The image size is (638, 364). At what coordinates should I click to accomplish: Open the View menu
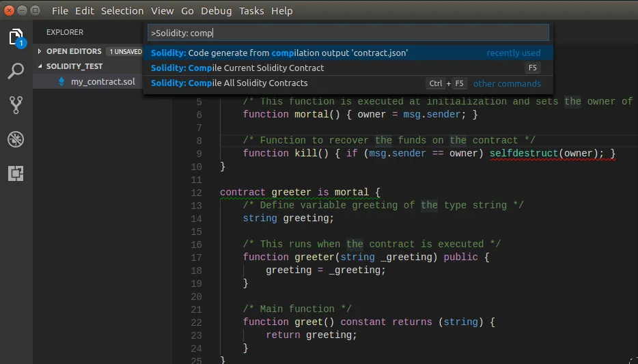(x=162, y=11)
